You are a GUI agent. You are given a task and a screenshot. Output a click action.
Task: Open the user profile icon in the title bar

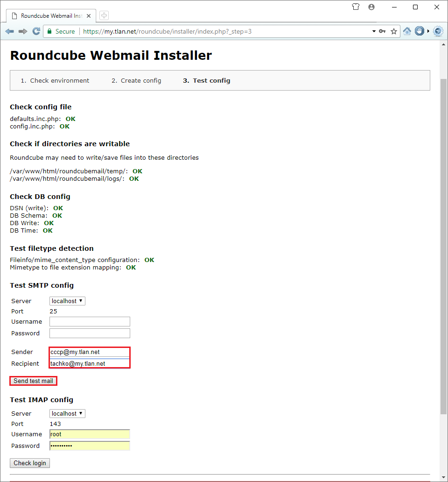click(x=371, y=7)
